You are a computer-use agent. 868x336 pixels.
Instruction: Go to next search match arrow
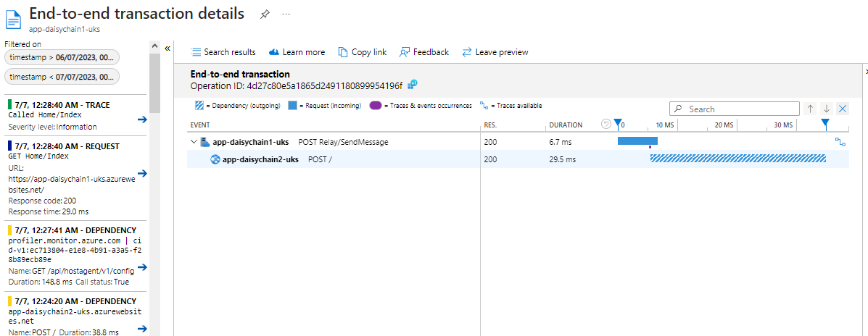tap(827, 109)
